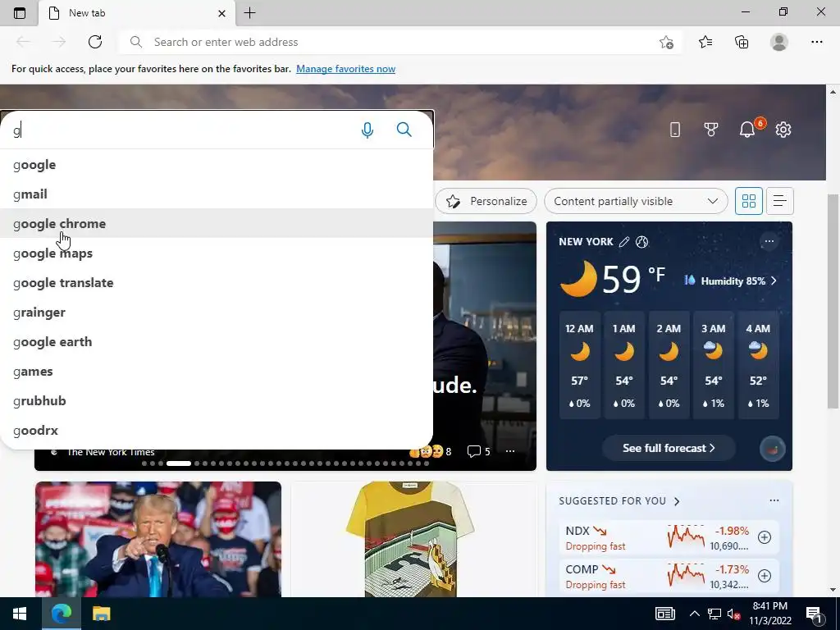
Task: Open the Rewards trophy icon
Action: click(711, 129)
